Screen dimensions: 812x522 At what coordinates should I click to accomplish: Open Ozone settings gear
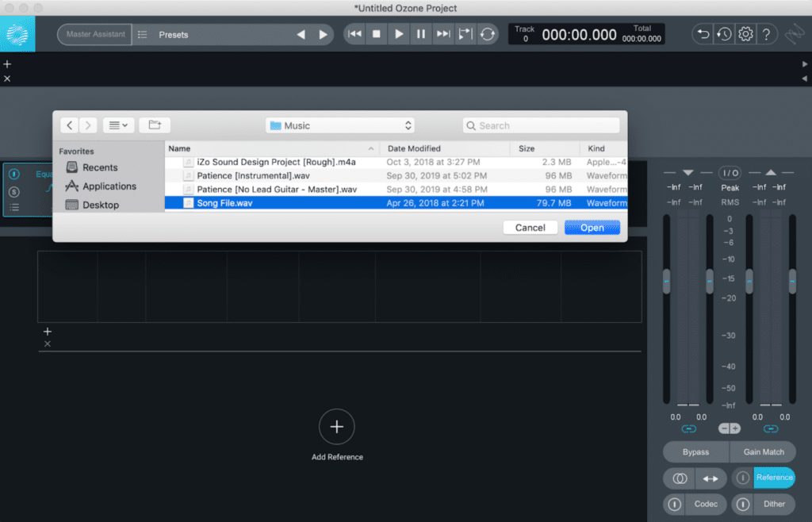click(745, 35)
